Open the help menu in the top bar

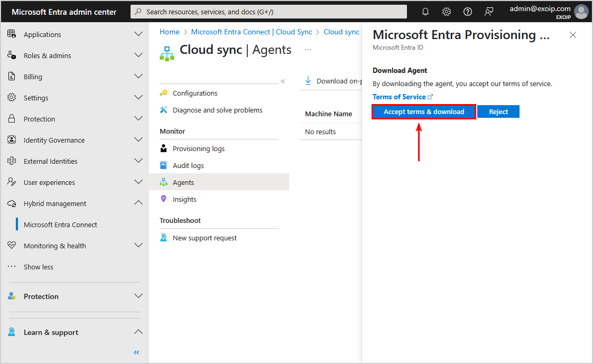(x=467, y=11)
